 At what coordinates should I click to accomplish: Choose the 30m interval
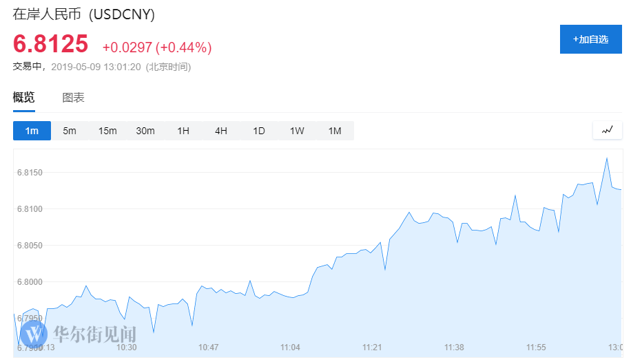[x=145, y=131]
